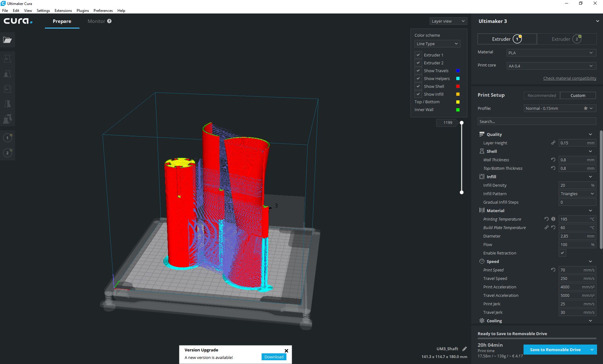Click the info icon next to Printing Temperature
This screenshot has height=364, width=603.
(x=553, y=219)
